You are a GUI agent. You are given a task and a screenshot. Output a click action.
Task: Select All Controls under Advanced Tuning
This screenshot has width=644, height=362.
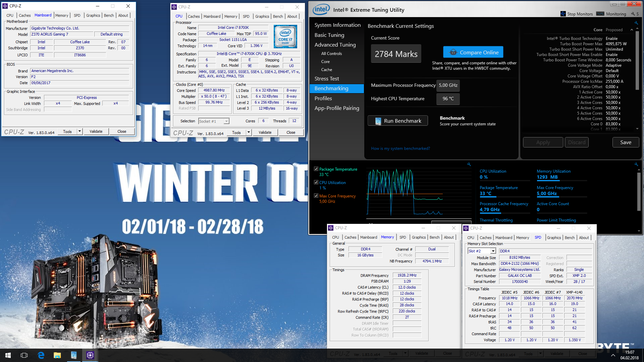(x=331, y=54)
